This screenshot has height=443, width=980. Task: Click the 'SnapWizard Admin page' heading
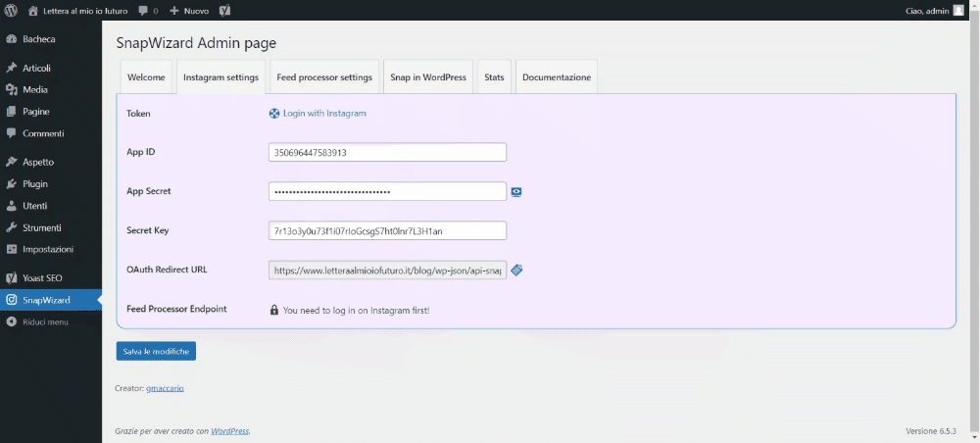pos(196,43)
